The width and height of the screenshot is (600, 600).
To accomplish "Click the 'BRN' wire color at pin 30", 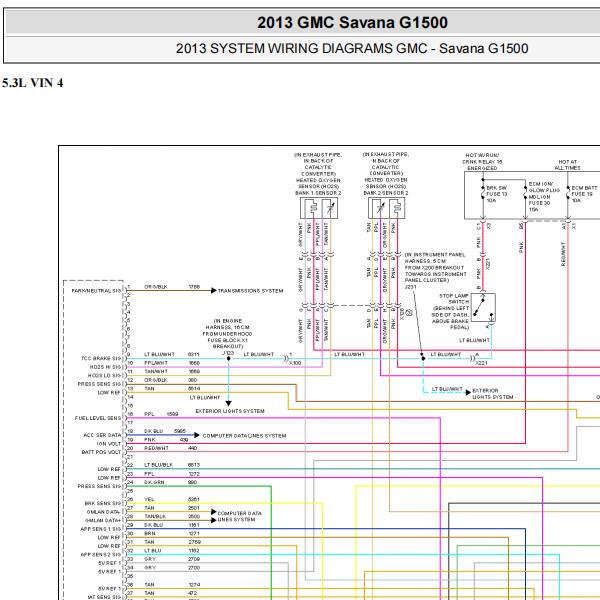I will click(150, 534).
